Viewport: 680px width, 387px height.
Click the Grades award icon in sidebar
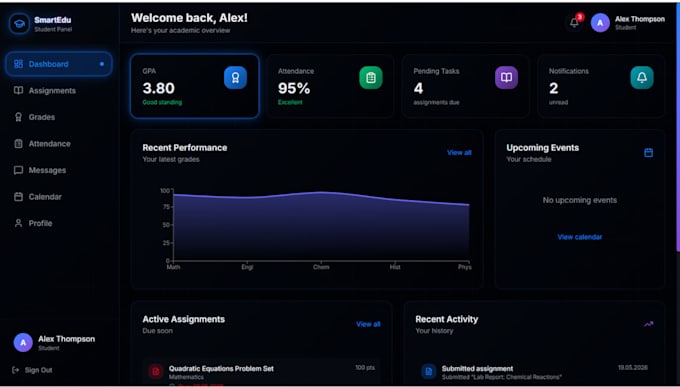pos(18,117)
